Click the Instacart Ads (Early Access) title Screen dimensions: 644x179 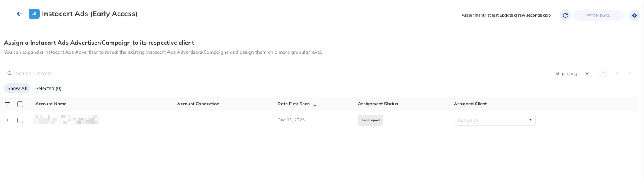[90, 14]
